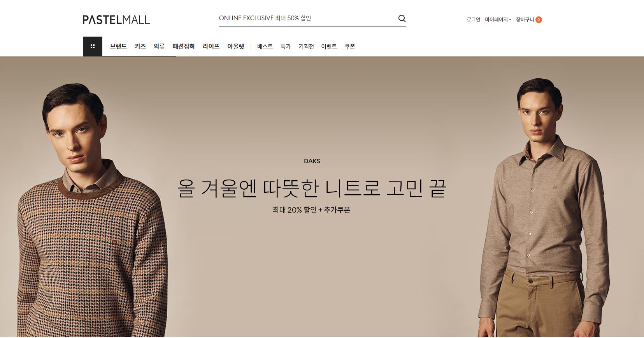
Task: Select the 키즈 category
Action: (140, 46)
